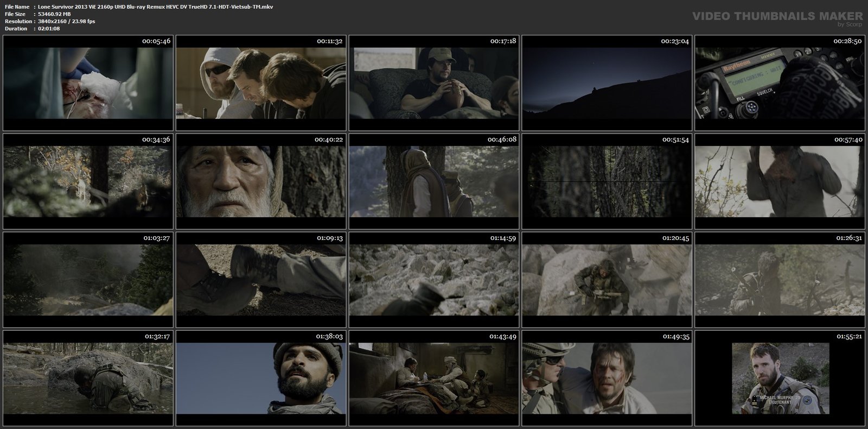
Task: Open the old bearded man thumbnail at 00:40:22
Action: tap(261, 181)
